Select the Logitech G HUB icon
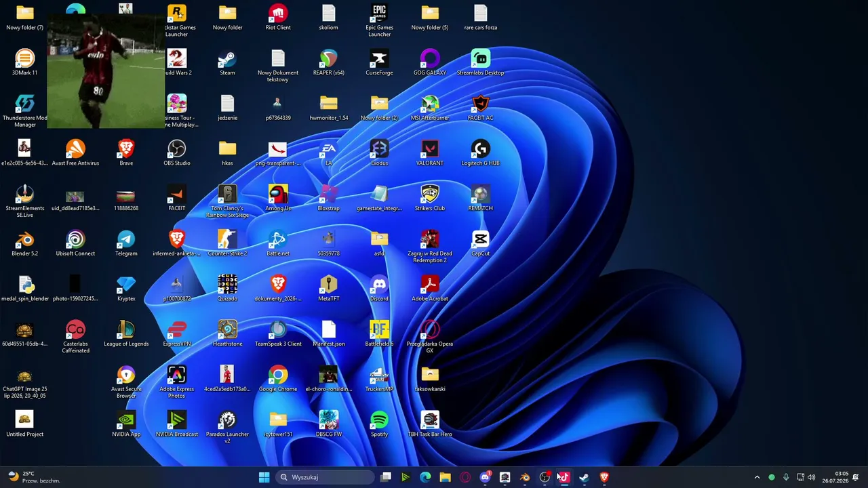Viewport: 868px width, 488px height. 480,153
